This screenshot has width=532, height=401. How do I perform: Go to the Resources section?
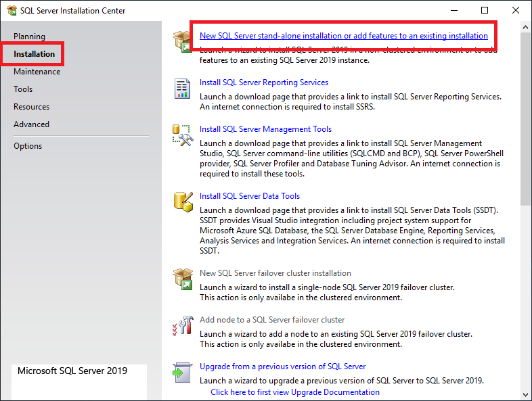(x=31, y=107)
